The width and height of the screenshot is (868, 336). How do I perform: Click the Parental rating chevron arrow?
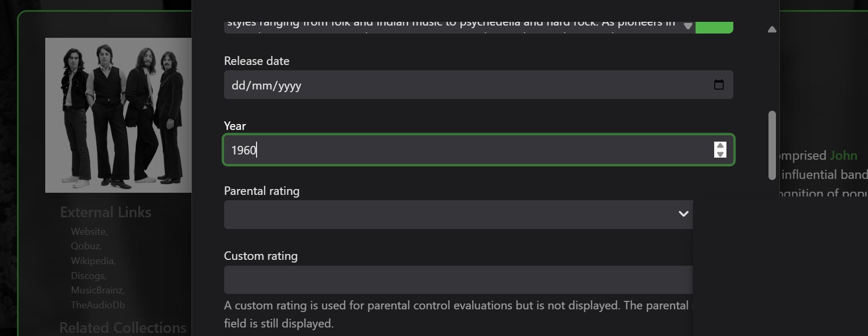click(683, 214)
